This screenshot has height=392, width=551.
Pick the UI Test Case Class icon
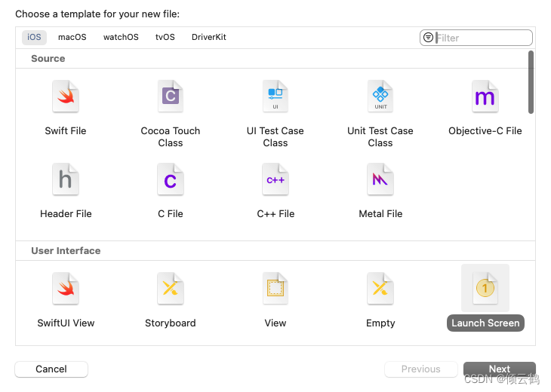275,96
